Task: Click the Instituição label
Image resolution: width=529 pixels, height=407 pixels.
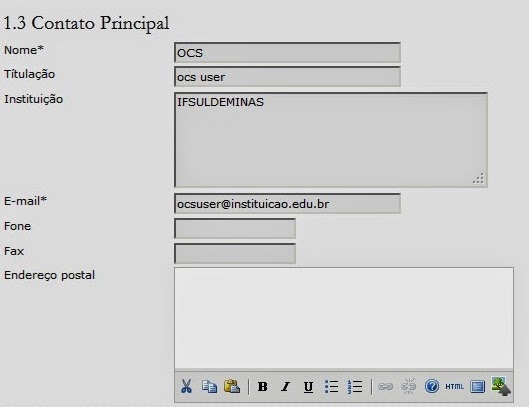Action: pos(33,99)
